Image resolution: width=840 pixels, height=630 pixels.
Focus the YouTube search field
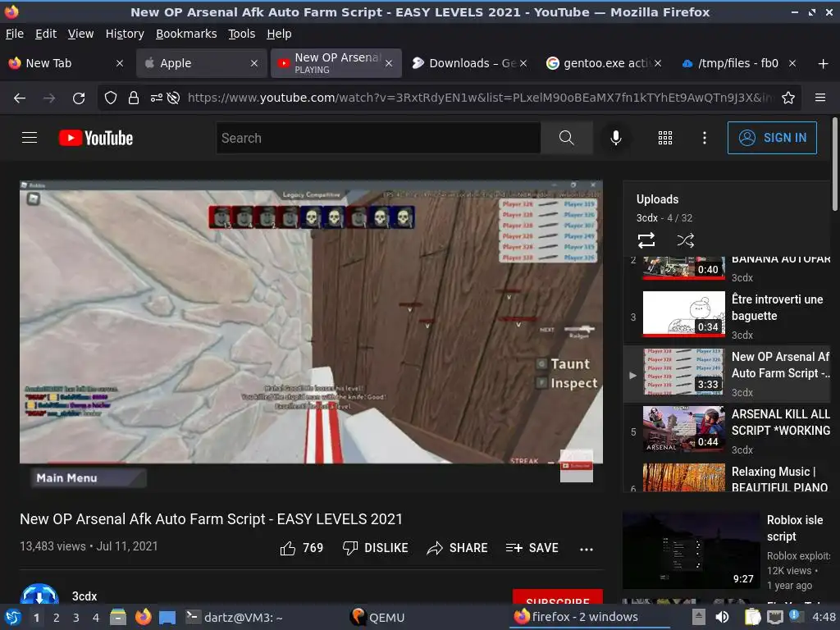tap(378, 138)
